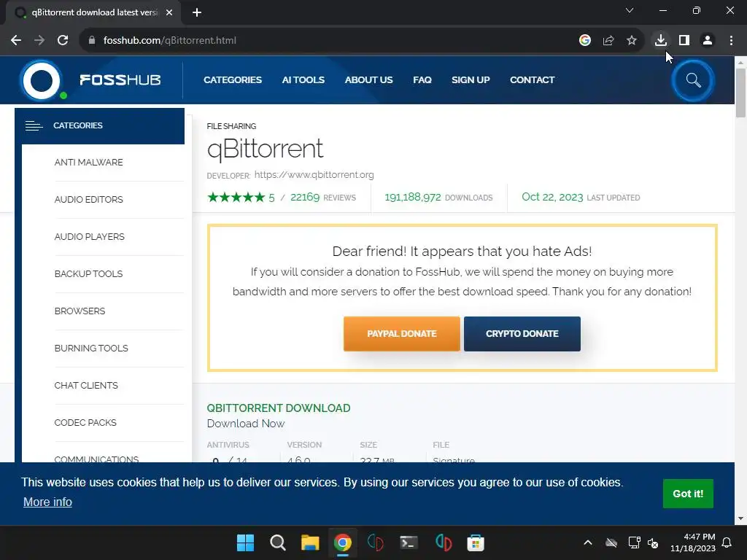Open the Google icon in address bar
Image resolution: width=747 pixels, height=560 pixels.
(x=585, y=41)
